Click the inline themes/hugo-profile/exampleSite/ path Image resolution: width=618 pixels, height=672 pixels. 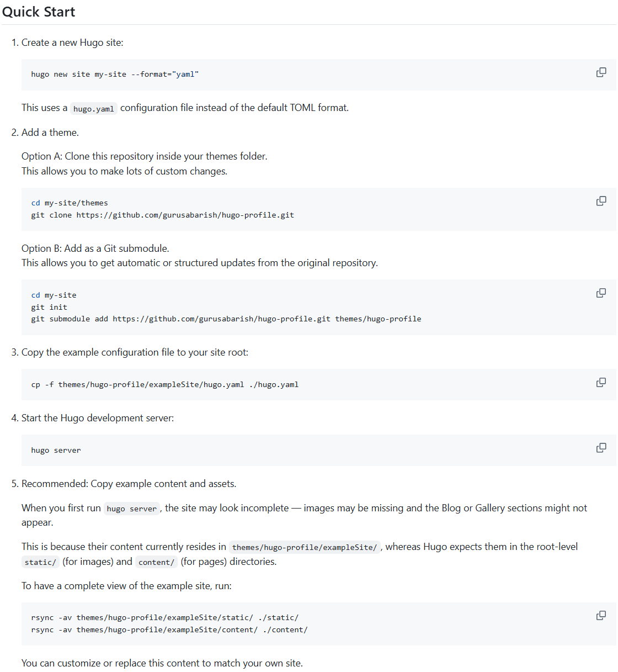tap(305, 547)
